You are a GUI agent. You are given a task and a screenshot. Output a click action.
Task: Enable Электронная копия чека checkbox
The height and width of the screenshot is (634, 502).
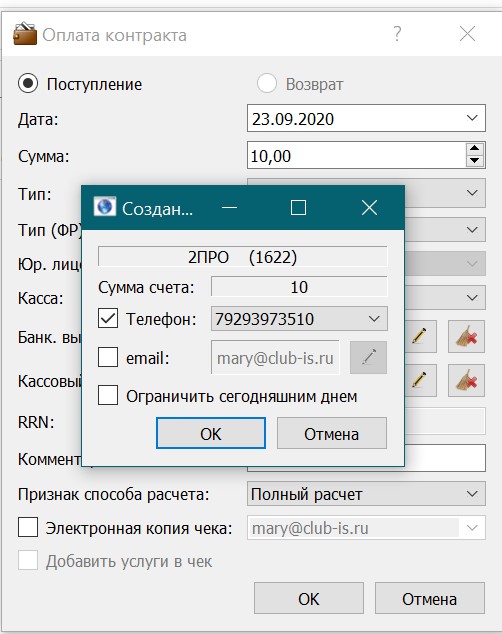(28, 527)
